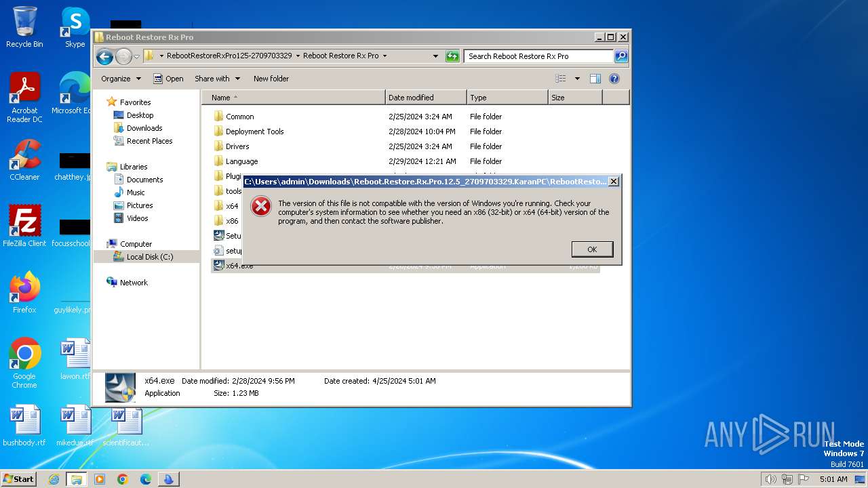
Task: Open the Start menu
Action: click(18, 479)
